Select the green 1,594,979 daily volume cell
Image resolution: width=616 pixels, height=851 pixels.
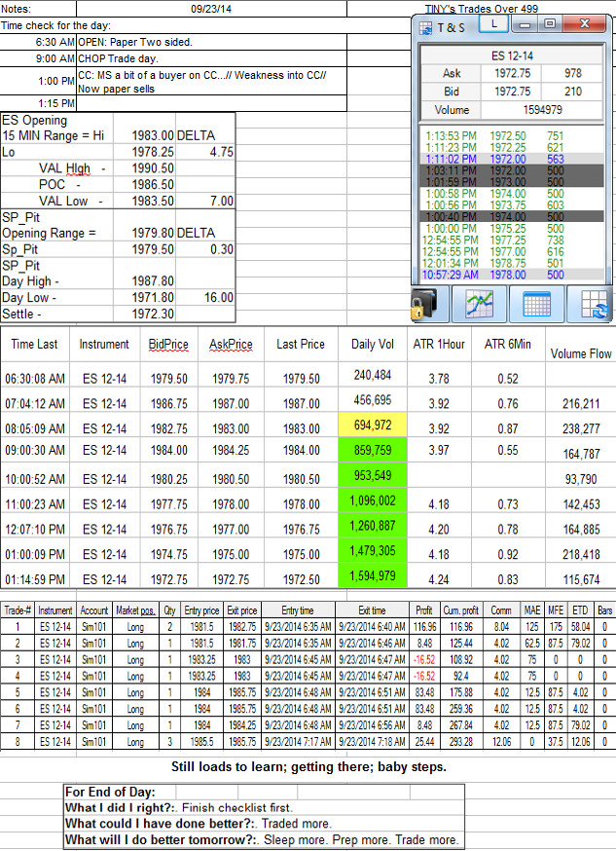point(373,575)
